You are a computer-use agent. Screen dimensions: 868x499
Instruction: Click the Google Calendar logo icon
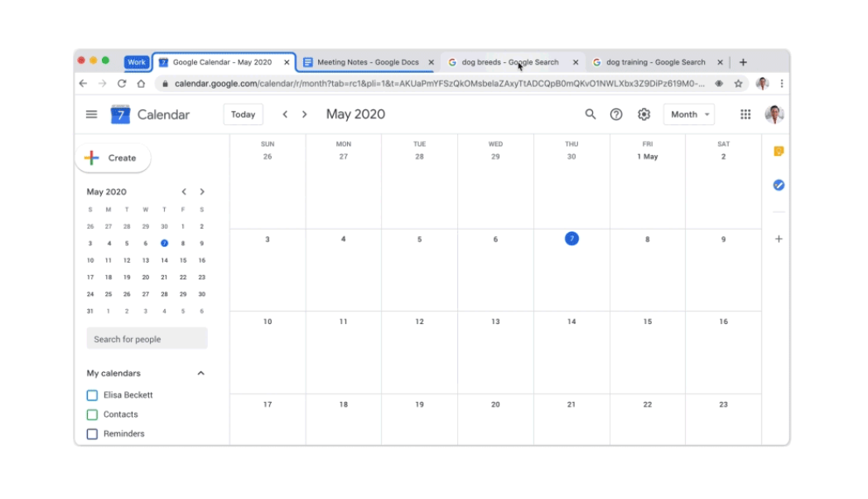[120, 114]
